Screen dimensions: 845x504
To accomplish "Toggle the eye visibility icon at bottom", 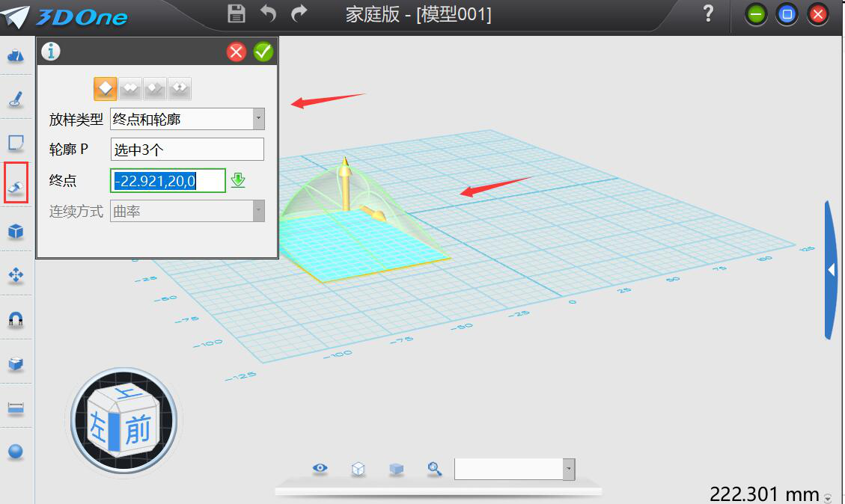I will tap(320, 468).
